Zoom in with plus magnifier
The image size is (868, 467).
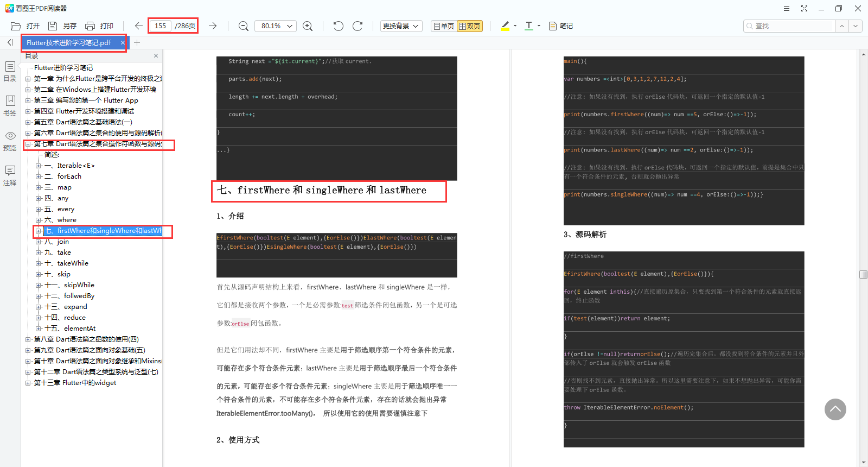(x=308, y=26)
